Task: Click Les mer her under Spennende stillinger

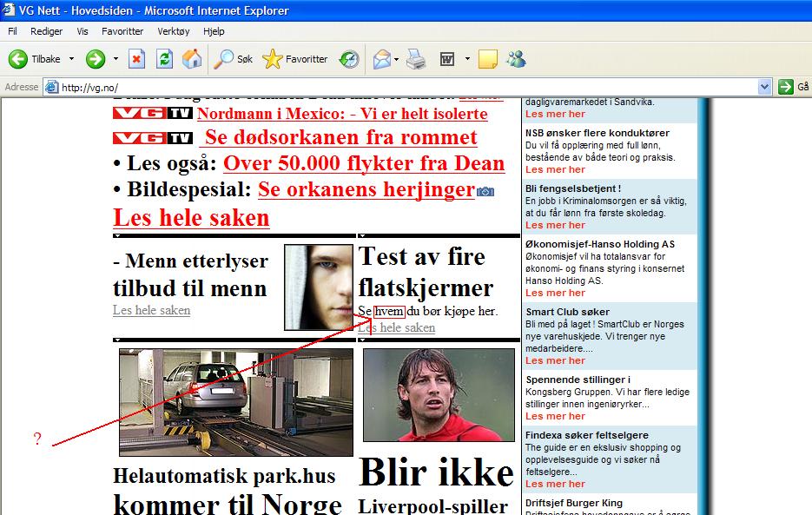Action: 555,416
